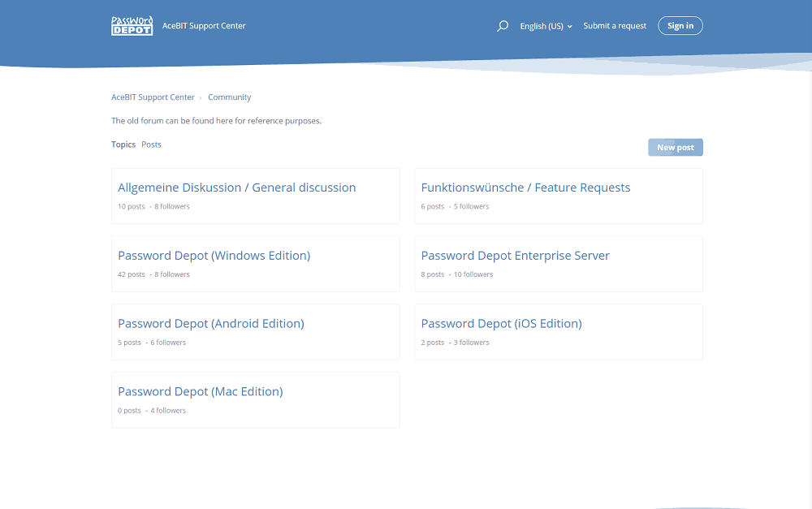Click the Sign in button

680,26
